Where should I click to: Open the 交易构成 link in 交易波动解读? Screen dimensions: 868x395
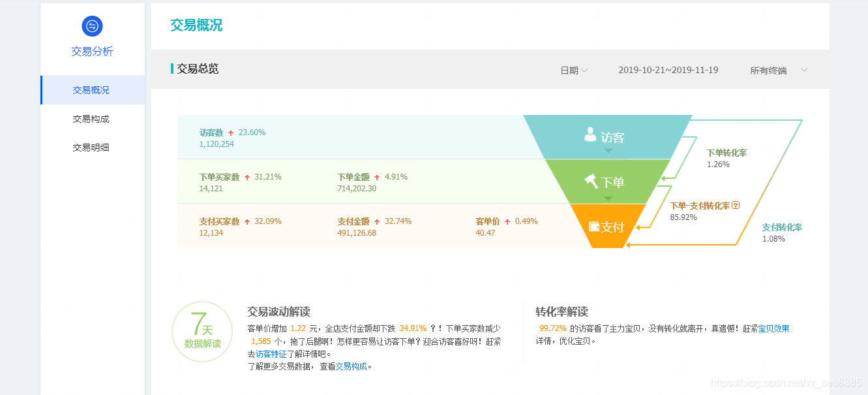(351, 366)
